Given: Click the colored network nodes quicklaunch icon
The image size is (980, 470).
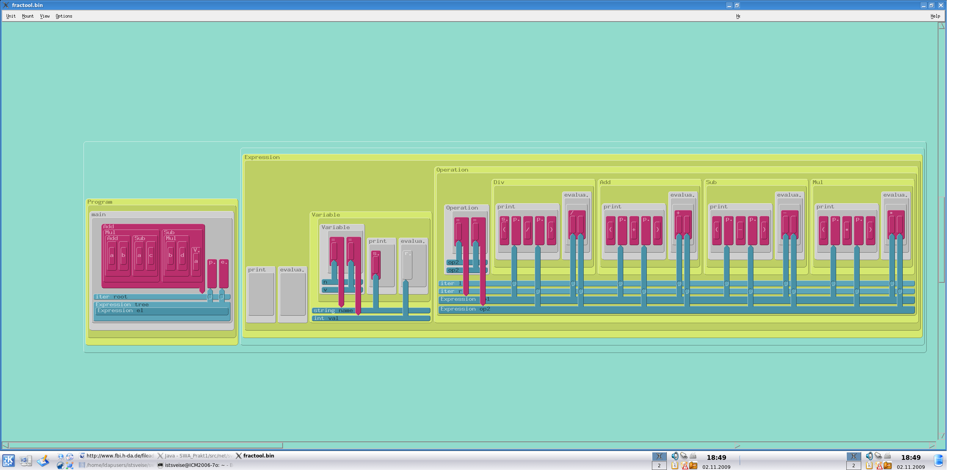Looking at the screenshot, I should (x=70, y=465).
